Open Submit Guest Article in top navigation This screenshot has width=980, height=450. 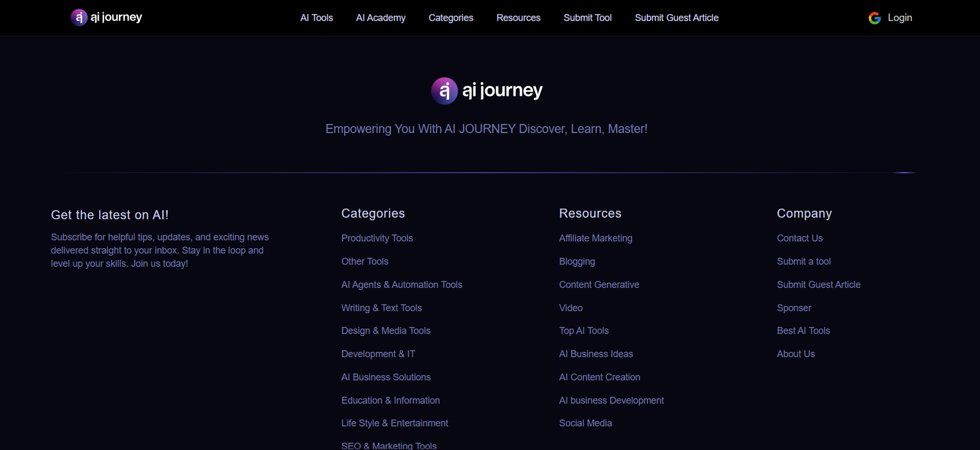tap(677, 18)
